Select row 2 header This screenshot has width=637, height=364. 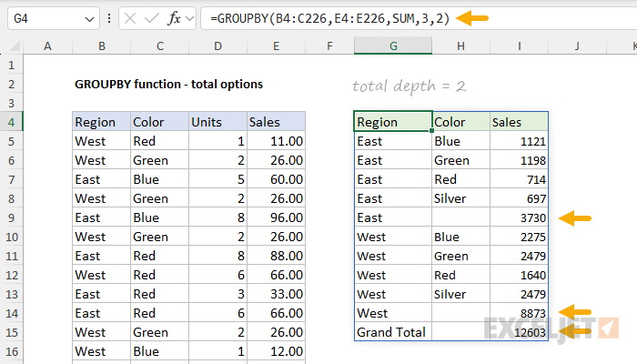point(11,84)
